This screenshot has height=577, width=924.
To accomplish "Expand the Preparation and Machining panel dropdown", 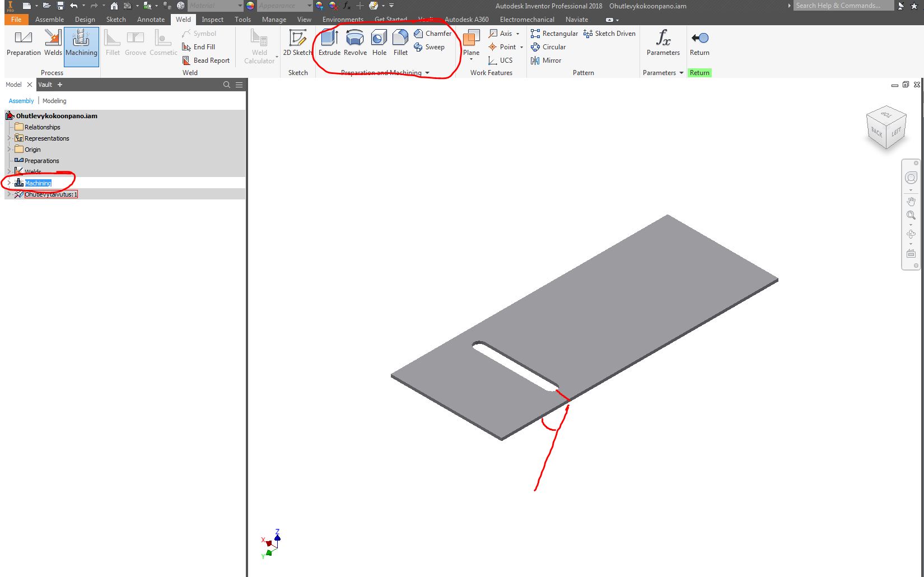I will pyautogui.click(x=428, y=73).
